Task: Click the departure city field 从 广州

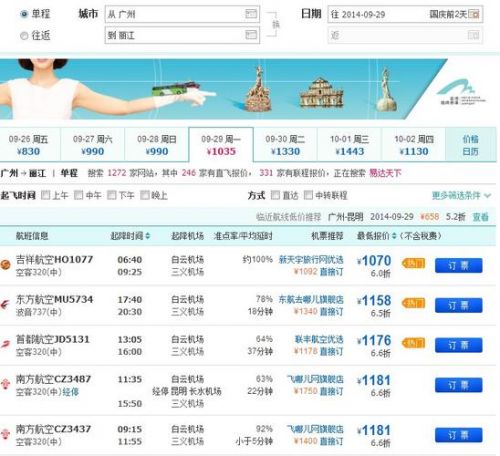Action: point(182,14)
